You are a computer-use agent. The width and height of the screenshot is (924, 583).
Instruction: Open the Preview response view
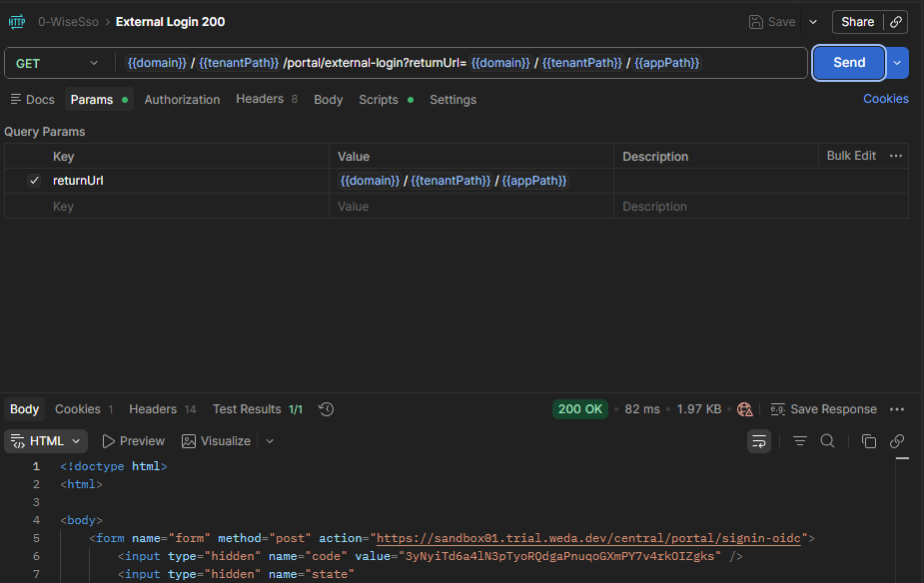tap(133, 441)
